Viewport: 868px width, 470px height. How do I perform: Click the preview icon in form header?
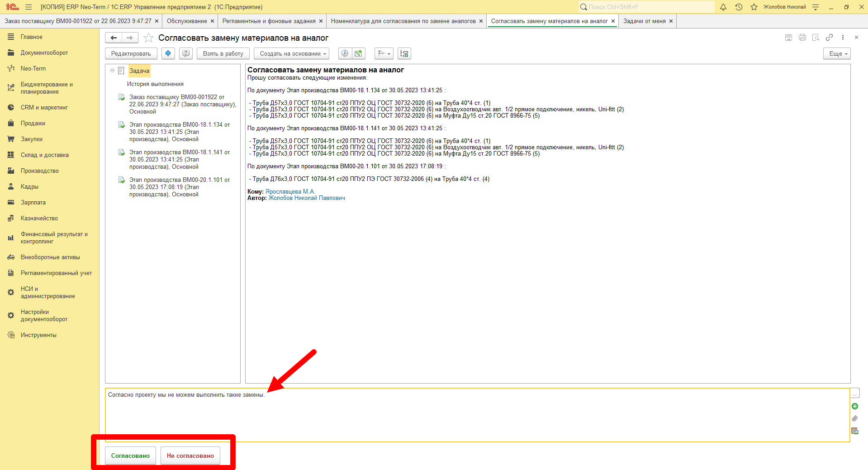pos(816,38)
